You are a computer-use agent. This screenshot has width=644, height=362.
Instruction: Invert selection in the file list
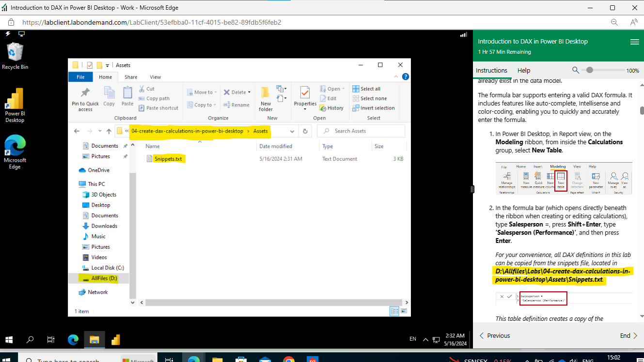pyautogui.click(x=374, y=107)
